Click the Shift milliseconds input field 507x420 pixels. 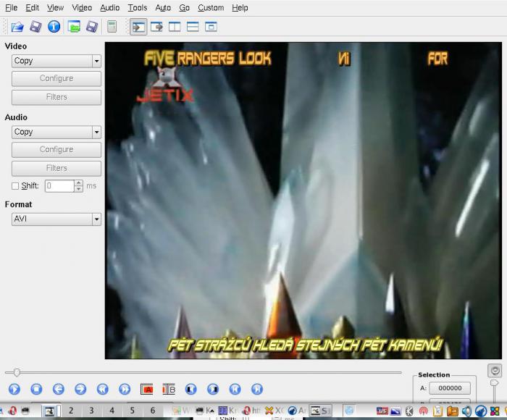coord(60,186)
